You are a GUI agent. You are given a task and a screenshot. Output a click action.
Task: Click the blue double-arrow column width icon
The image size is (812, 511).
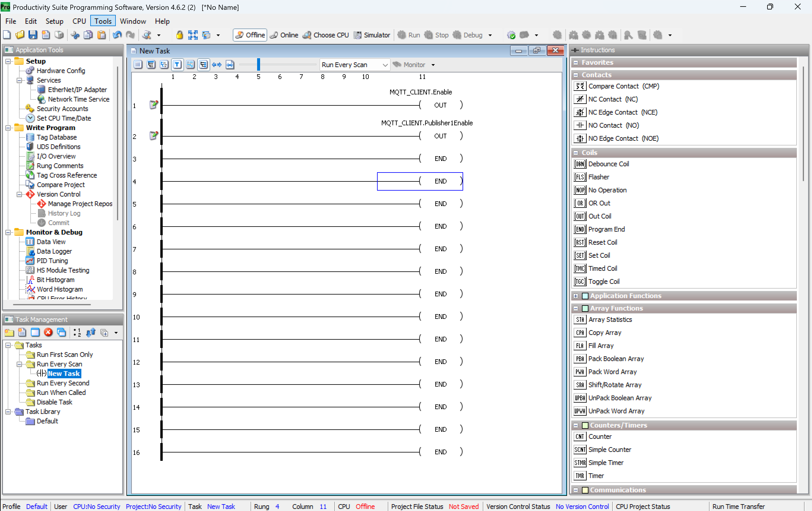[x=216, y=64]
